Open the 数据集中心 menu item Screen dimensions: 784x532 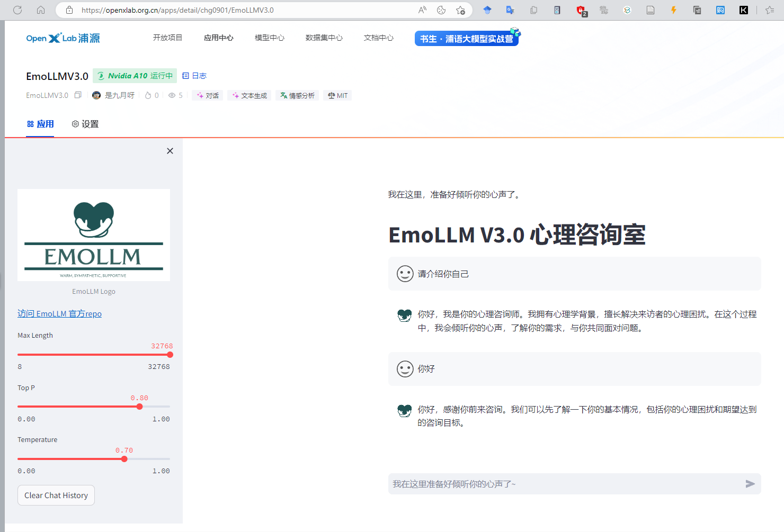324,38
